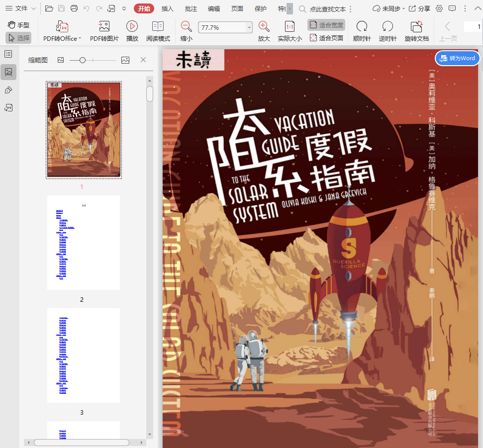Viewport: 483px width, 448px height.
Task: Zoom in using the 放大 magnifier
Action: click(x=264, y=27)
